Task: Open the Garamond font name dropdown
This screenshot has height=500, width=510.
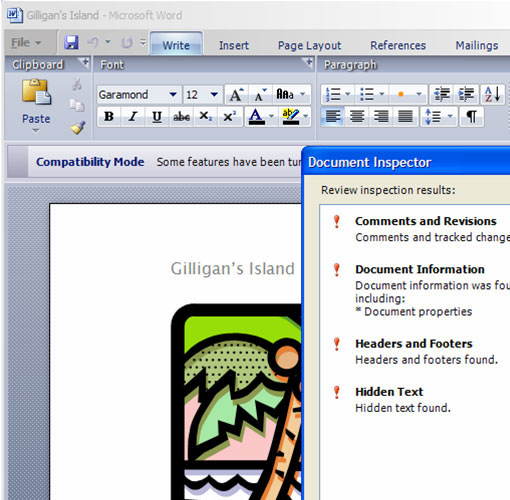Action: tap(173, 95)
